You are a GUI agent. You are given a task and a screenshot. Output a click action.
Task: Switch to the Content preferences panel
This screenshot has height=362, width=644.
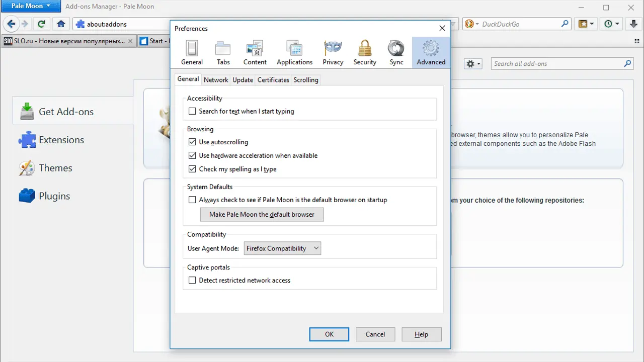coord(255,53)
